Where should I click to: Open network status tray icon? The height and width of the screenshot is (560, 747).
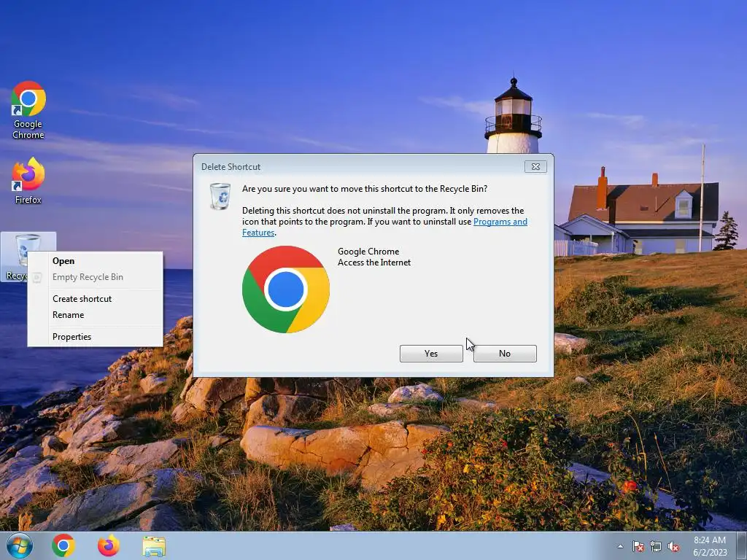pos(656,546)
